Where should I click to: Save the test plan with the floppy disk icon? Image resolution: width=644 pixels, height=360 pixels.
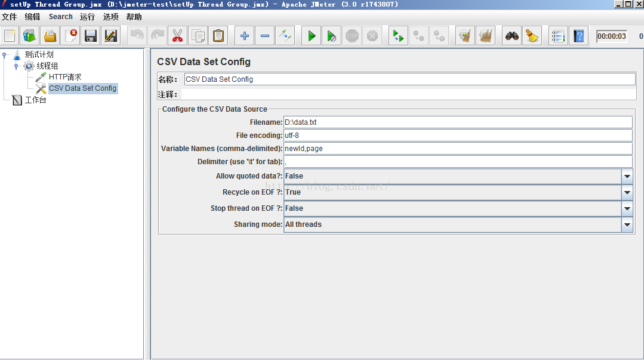click(x=91, y=36)
